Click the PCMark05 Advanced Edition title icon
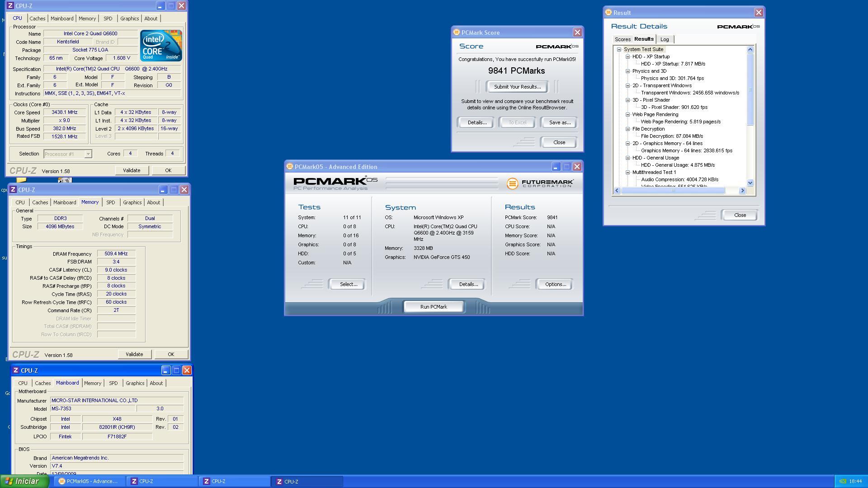Viewport: 868px width, 488px height. (290, 166)
